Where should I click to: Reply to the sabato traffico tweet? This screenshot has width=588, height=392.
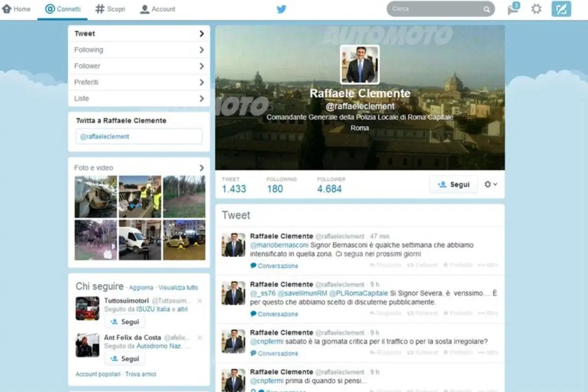click(x=385, y=352)
